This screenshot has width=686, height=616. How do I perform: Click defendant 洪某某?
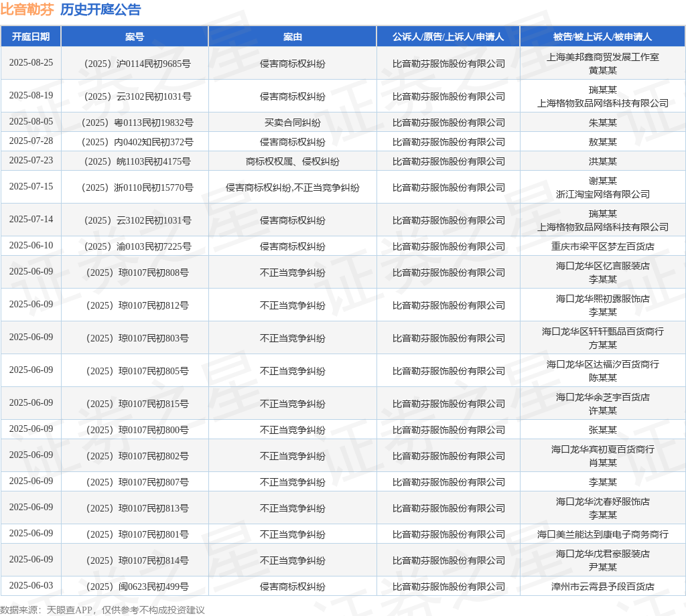tap(603, 162)
